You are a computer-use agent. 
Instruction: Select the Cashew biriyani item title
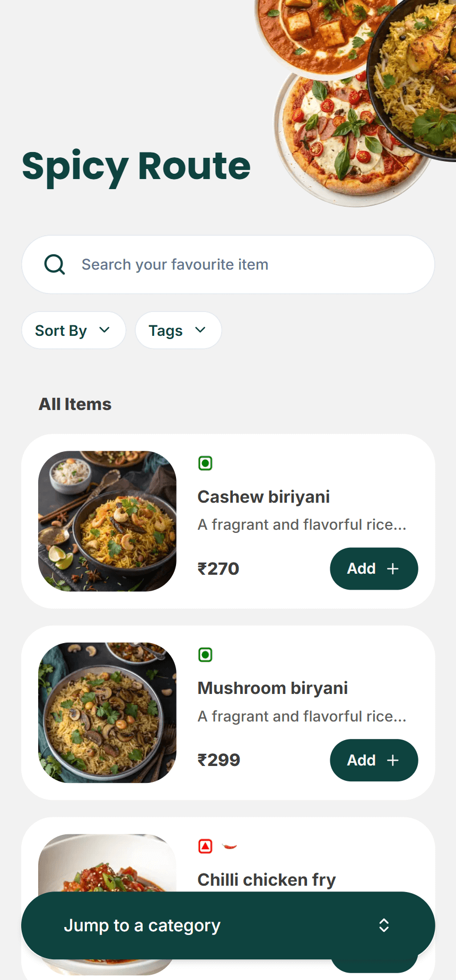click(x=264, y=497)
